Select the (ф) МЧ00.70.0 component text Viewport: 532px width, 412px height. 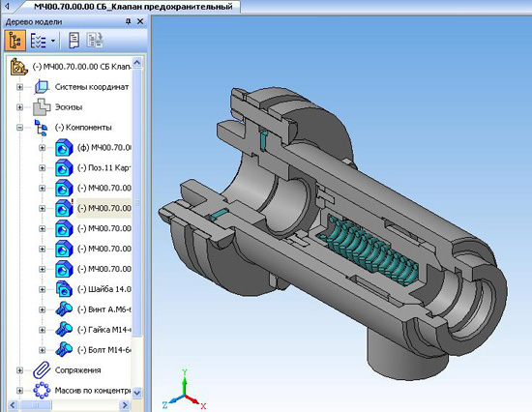104,148
